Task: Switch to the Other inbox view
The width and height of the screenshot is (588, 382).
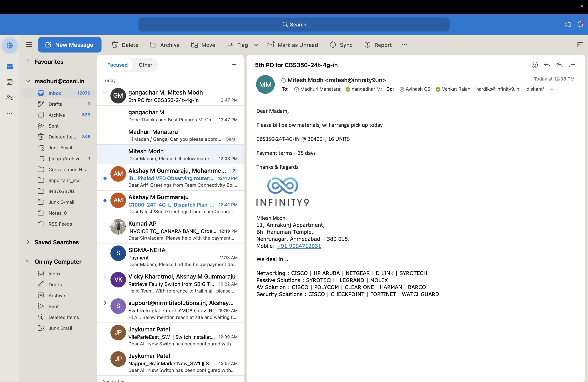Action: (x=145, y=65)
